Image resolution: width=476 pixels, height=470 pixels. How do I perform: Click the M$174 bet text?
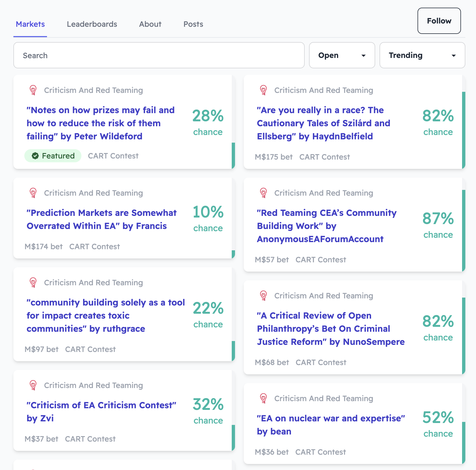point(44,246)
